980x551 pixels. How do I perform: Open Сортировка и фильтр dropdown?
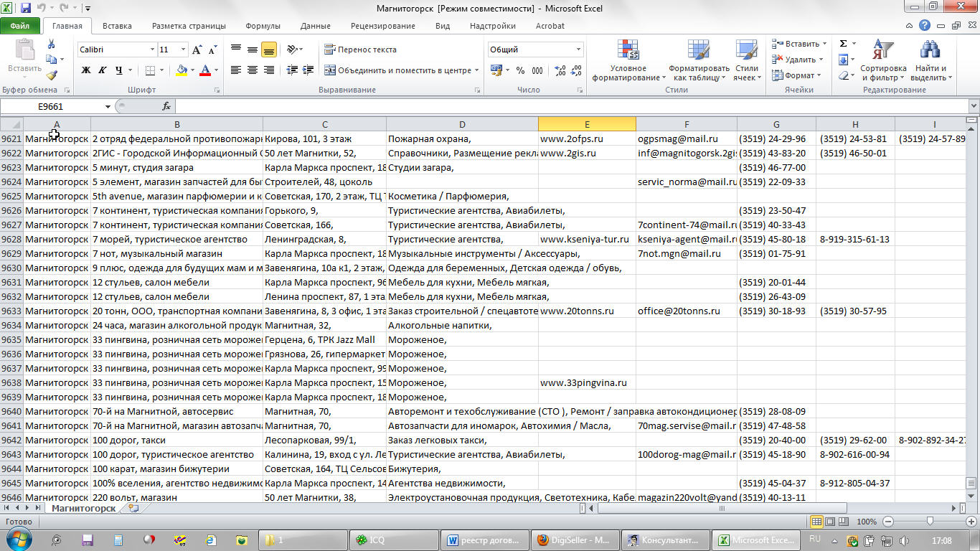click(883, 60)
